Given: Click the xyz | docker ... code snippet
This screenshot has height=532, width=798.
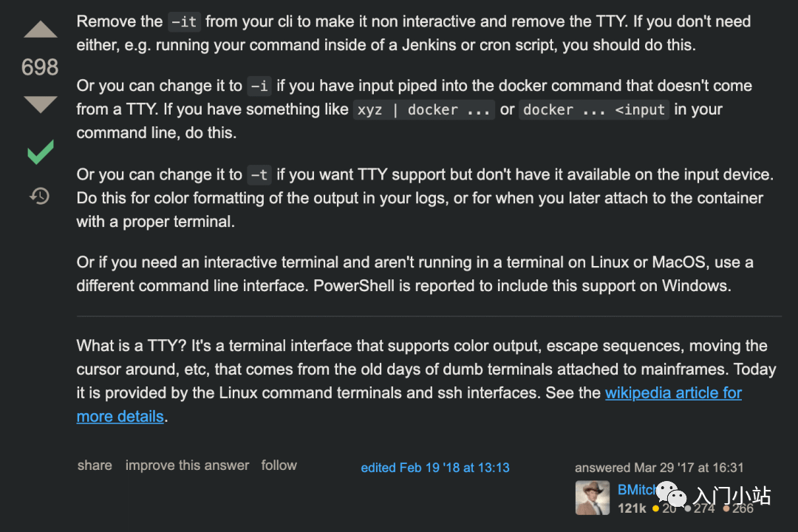Looking at the screenshot, I should point(423,110).
